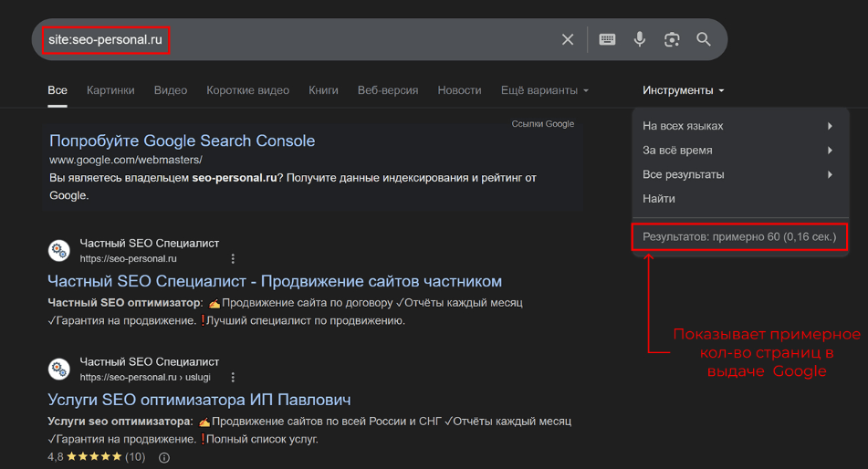Image resolution: width=868 pixels, height=469 pixels.
Task: Open Попробуйте Google Search Console link
Action: click(182, 141)
